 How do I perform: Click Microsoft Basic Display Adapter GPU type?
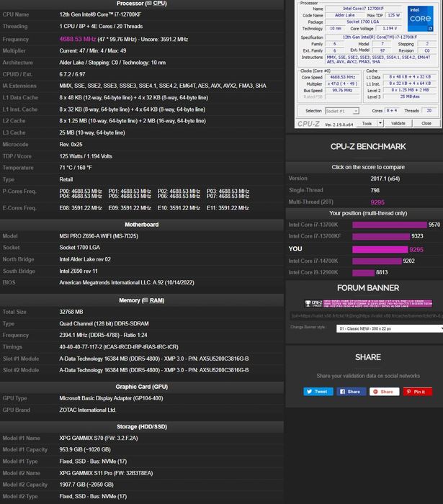point(111,398)
